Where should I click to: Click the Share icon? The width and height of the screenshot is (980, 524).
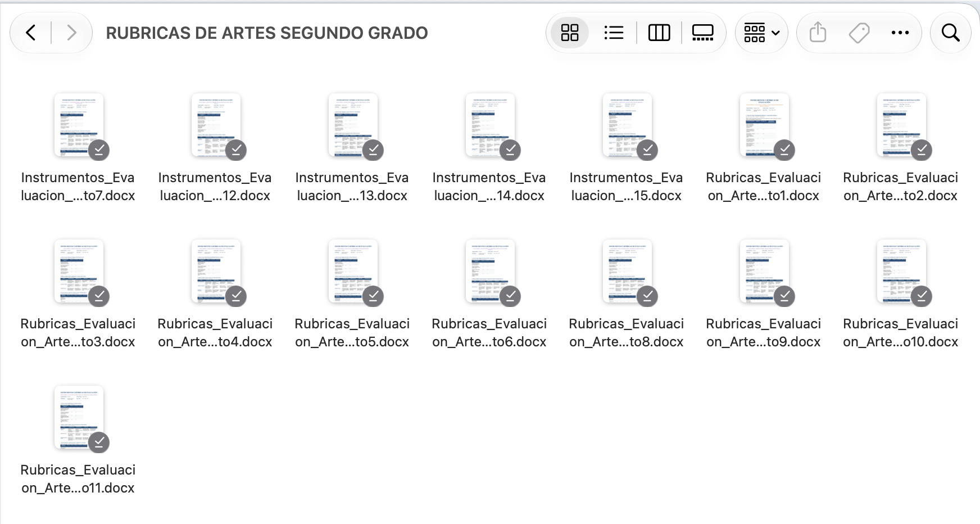[x=818, y=33]
